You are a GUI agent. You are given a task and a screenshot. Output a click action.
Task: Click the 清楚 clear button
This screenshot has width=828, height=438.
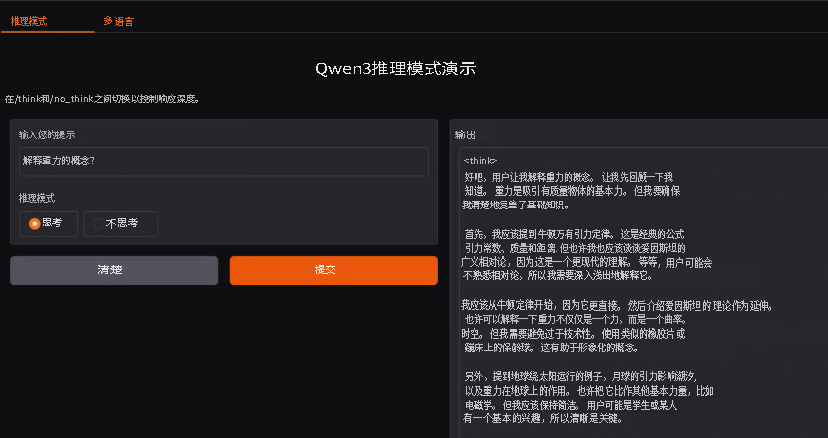114,270
